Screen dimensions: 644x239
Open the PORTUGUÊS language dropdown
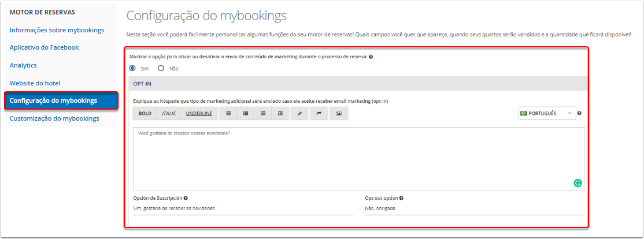coord(547,114)
